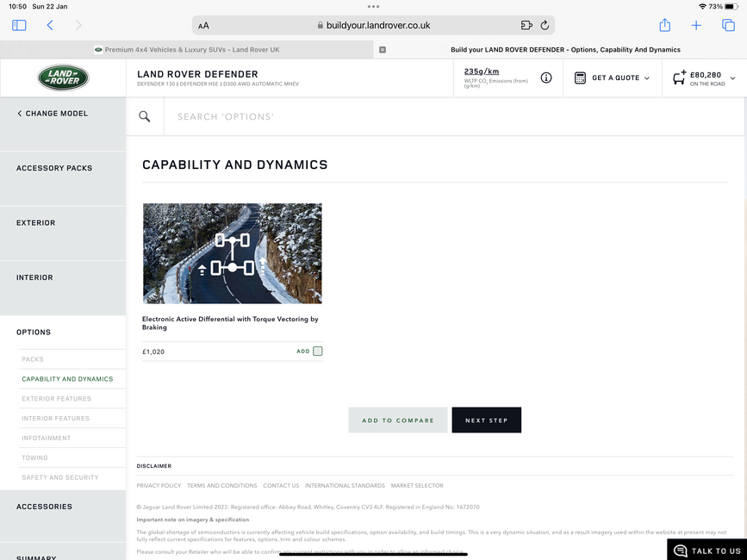Go back to the previous page
The height and width of the screenshot is (560, 747).
tap(50, 25)
